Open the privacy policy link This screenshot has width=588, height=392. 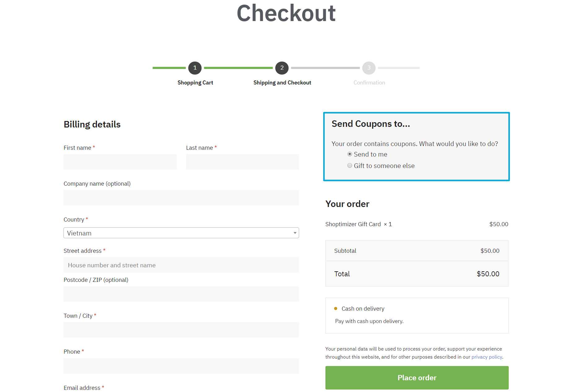[487, 357]
